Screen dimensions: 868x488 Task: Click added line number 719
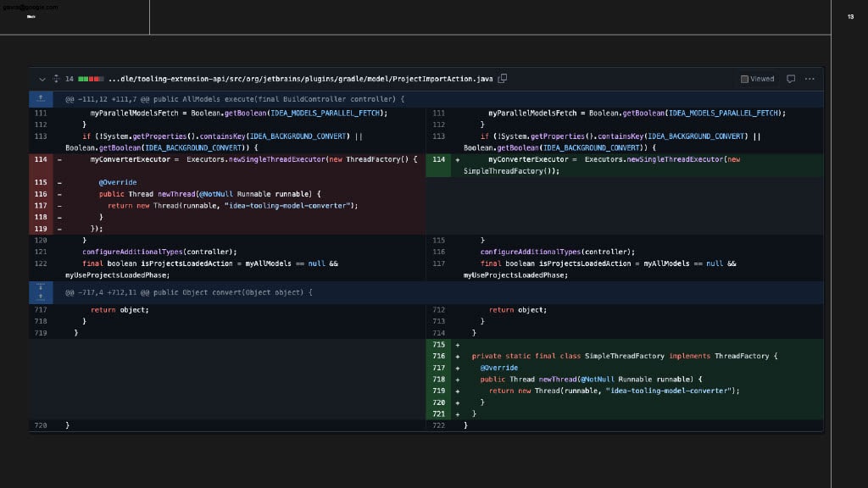tap(438, 391)
